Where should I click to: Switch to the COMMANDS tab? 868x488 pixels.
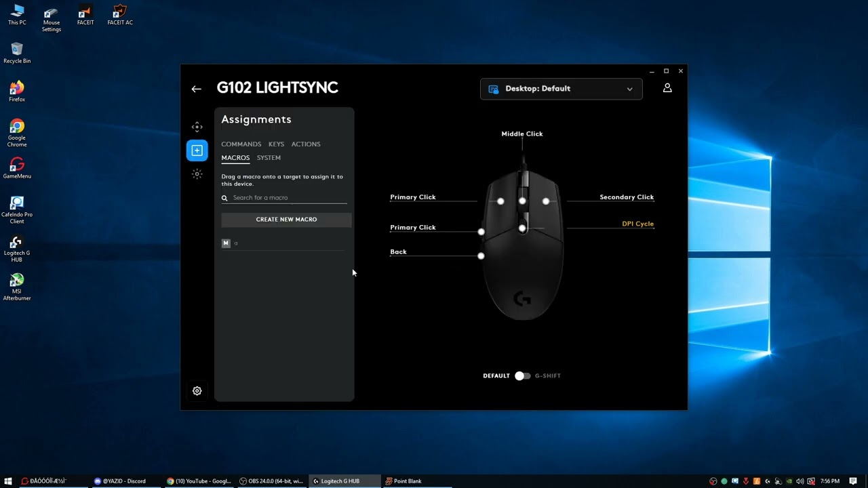(x=241, y=144)
